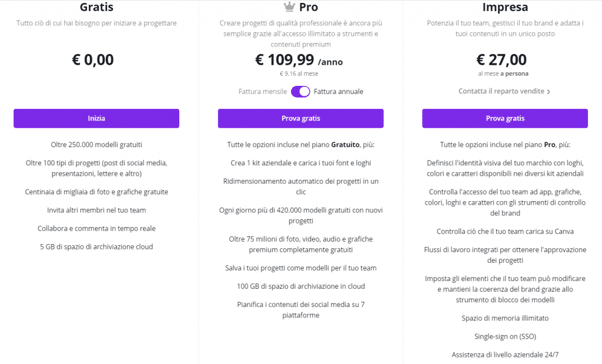The height and width of the screenshot is (364, 602).
Task: Select the Impresa plan heading
Action: click(x=505, y=7)
